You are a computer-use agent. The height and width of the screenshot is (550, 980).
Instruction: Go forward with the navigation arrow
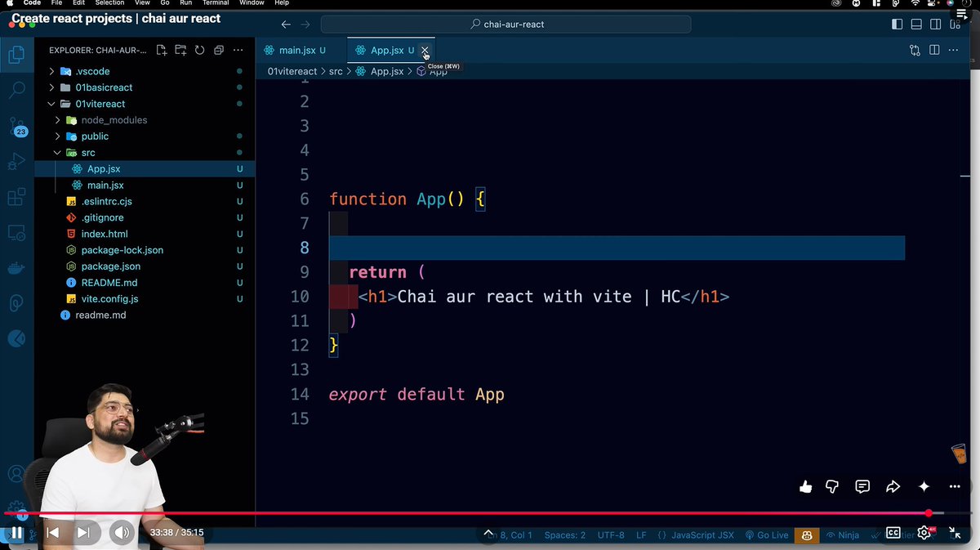[x=305, y=25]
